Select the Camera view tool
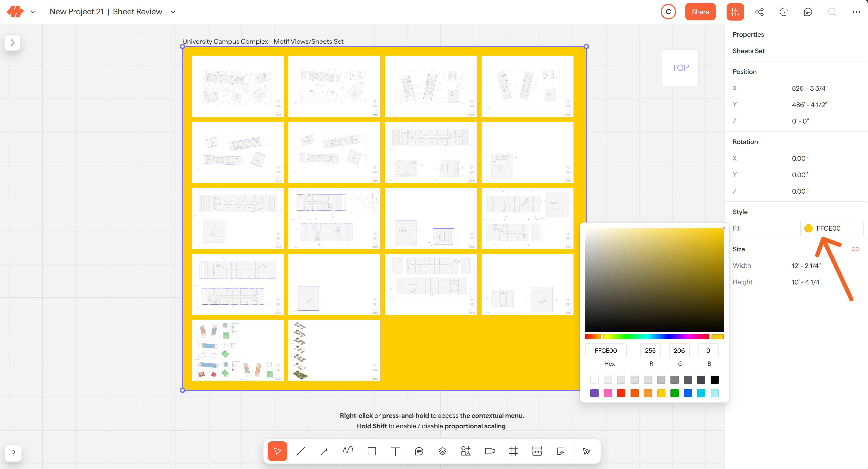The width and height of the screenshot is (868, 469). tap(490, 451)
